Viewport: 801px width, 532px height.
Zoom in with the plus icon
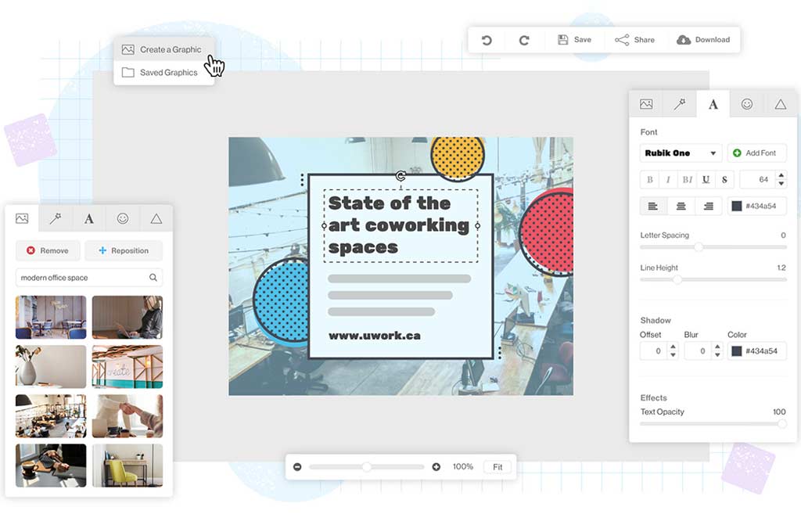tap(436, 466)
